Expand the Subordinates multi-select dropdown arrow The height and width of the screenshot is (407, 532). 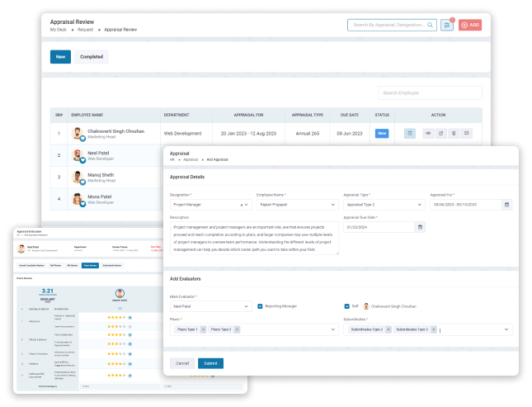coord(506,329)
